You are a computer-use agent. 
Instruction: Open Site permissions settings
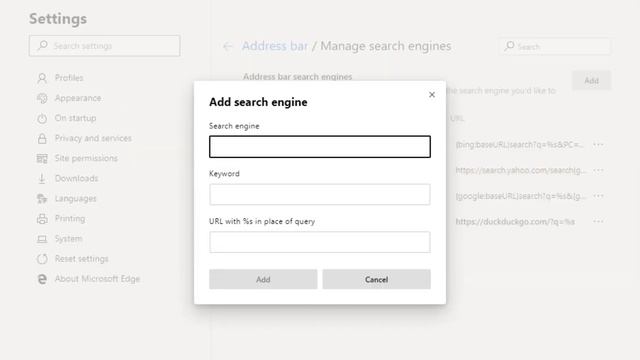[86, 158]
